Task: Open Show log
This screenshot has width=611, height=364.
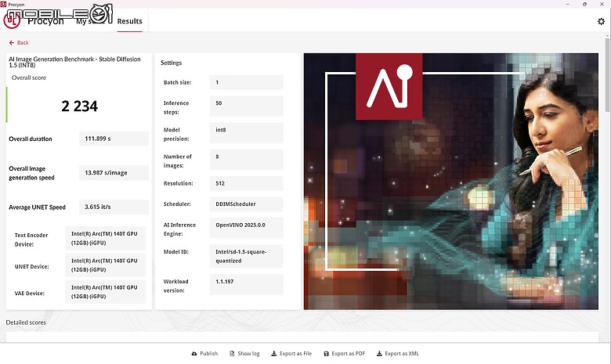Action: (244, 354)
